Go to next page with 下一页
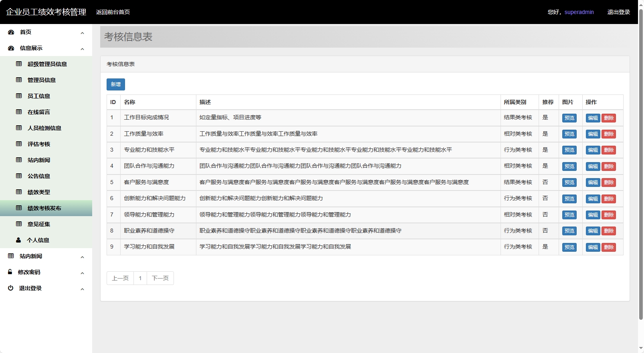644x353 pixels. click(x=160, y=278)
